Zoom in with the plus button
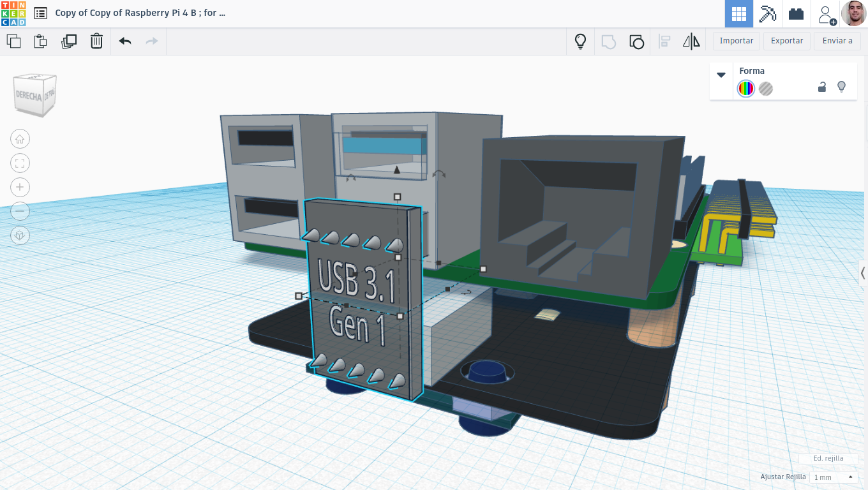The image size is (868, 490). pyautogui.click(x=20, y=187)
